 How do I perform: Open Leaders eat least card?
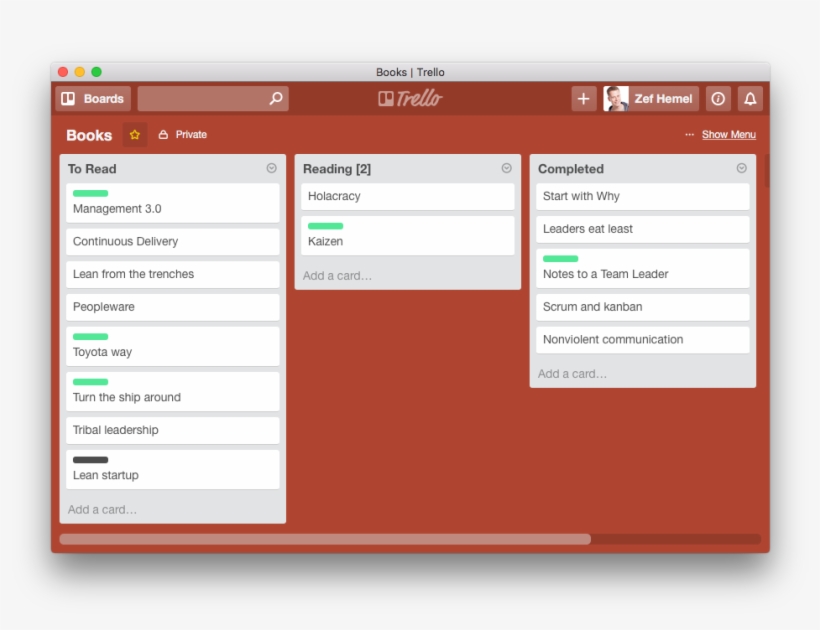pos(643,229)
